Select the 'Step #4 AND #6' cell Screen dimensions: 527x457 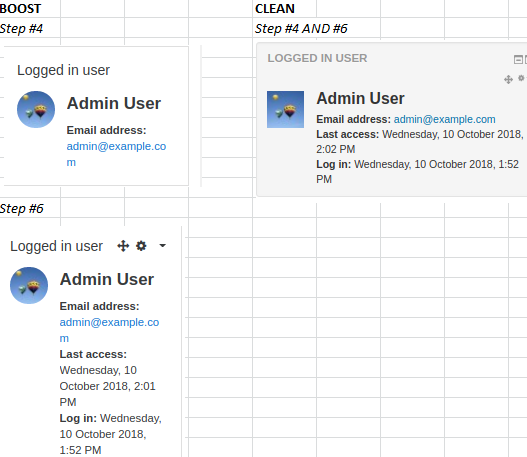pos(301,29)
